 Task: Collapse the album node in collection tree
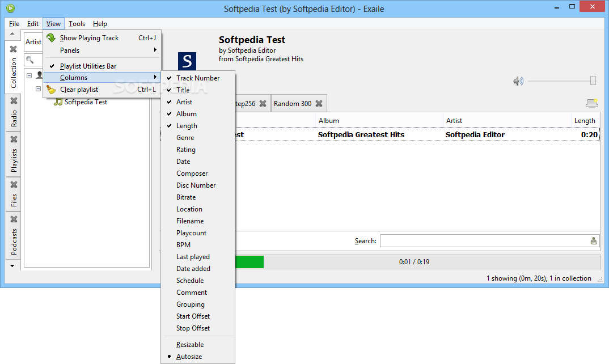click(38, 89)
